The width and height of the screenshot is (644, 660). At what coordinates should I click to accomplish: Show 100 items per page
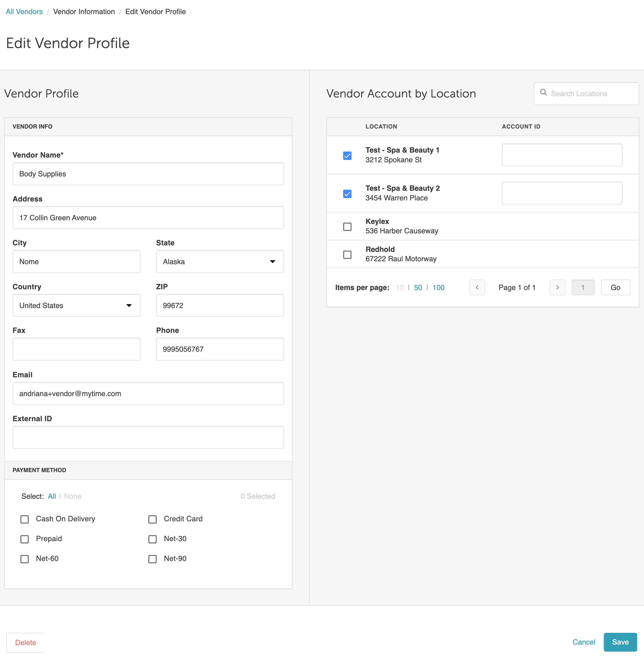pos(438,287)
